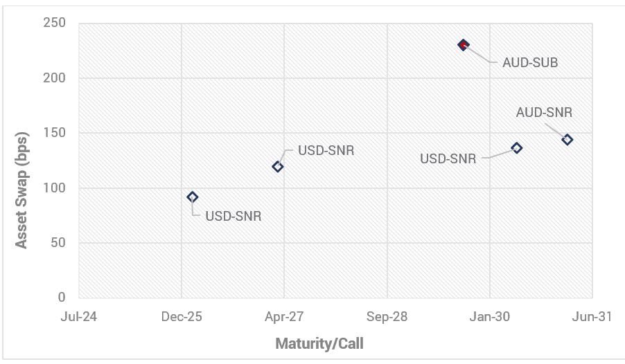
Task: Click the USD-SNR diamond near 119 bps
Action: click(x=278, y=167)
